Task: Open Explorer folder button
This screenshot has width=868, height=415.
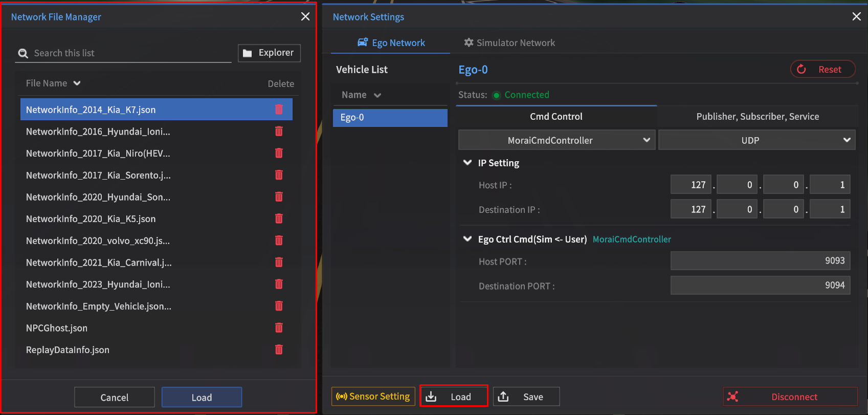Action: [x=269, y=53]
